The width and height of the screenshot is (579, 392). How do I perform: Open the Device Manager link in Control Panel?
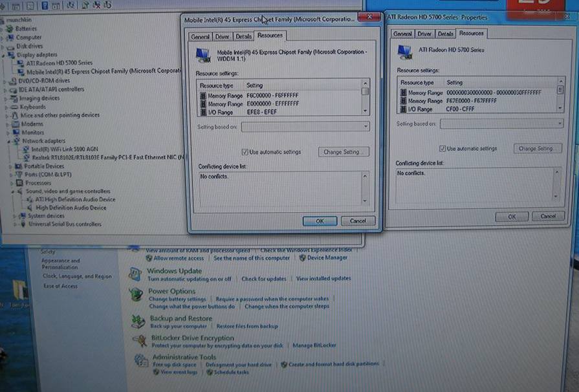coord(327,257)
